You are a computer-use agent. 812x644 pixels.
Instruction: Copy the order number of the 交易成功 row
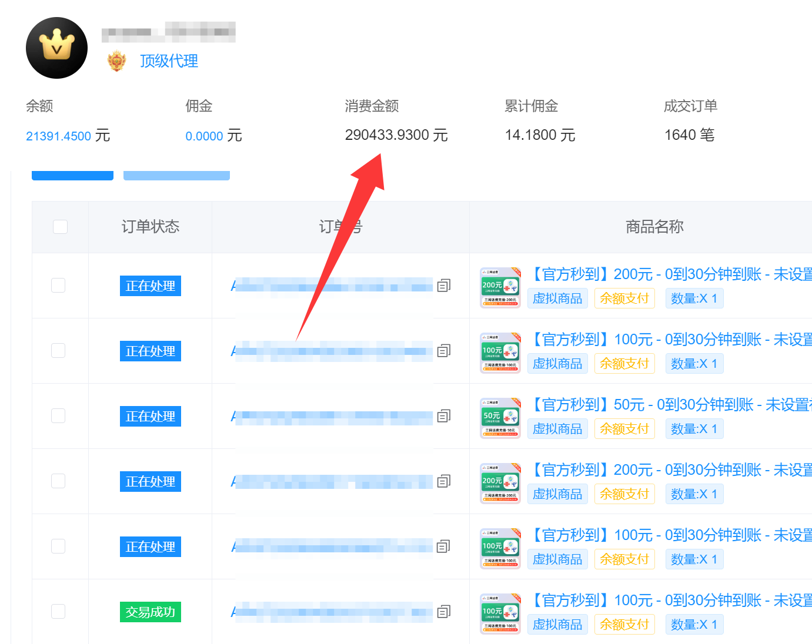pos(443,612)
